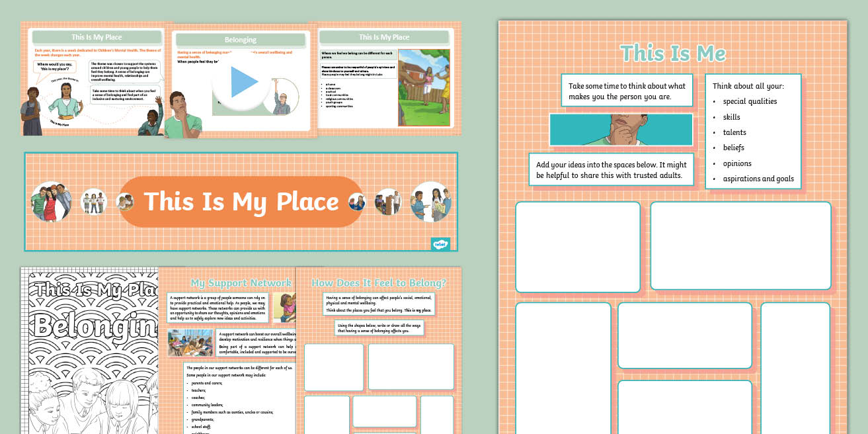Select 'community leaders;' in the support list
Image resolution: width=868 pixels, height=434 pixels.
[x=207, y=405]
